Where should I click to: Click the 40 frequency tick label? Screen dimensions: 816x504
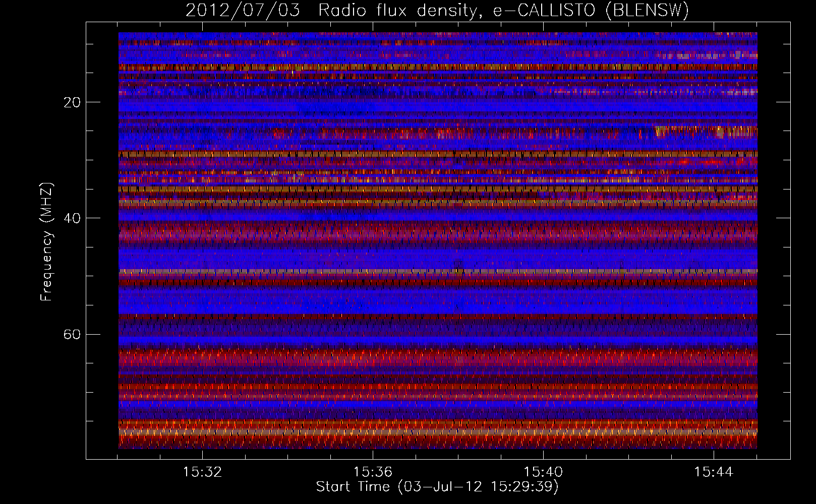73,218
